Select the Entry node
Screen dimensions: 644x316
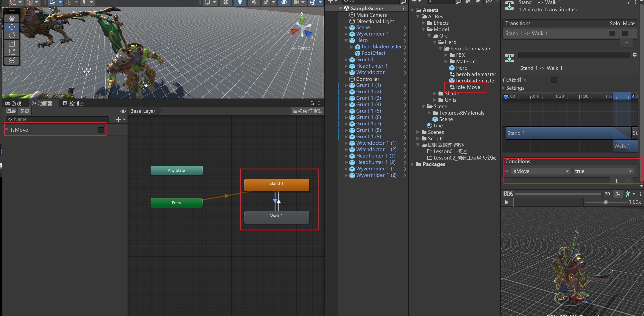(176, 203)
